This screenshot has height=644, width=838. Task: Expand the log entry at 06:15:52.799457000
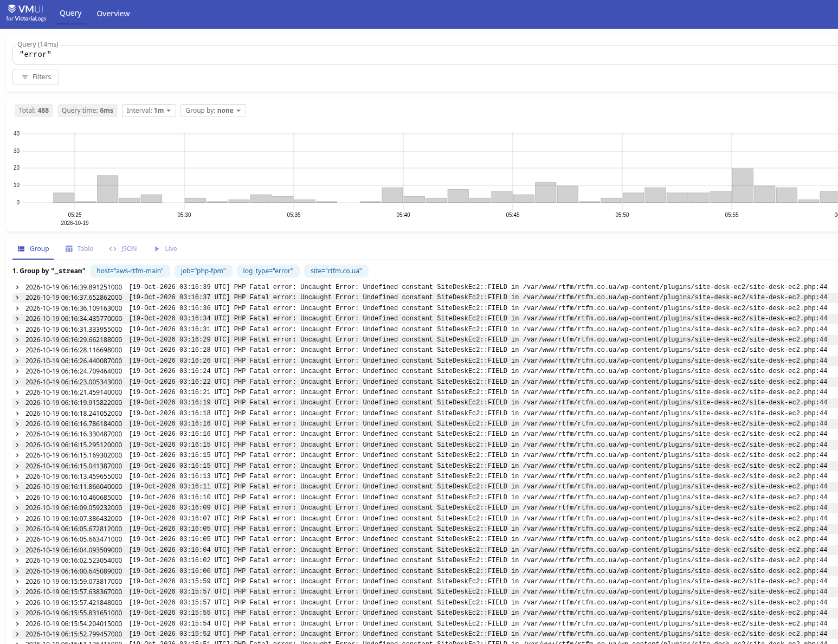click(x=17, y=634)
